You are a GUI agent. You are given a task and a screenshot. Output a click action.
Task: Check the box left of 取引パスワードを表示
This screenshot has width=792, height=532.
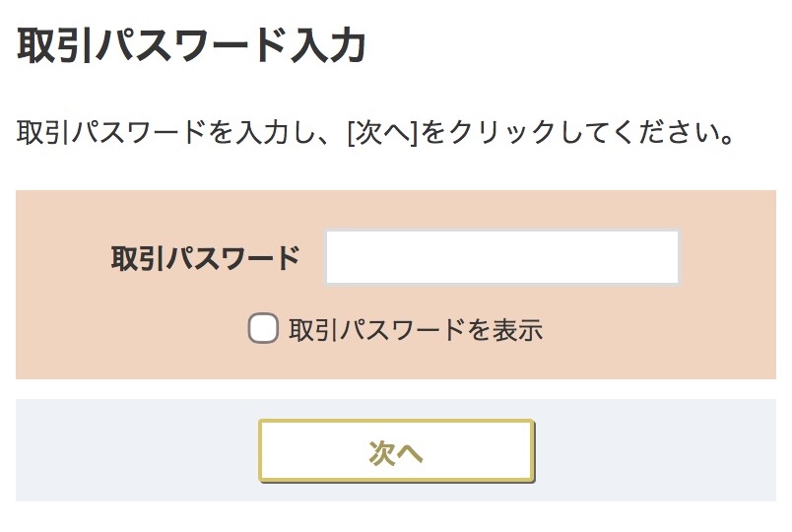coord(263,328)
